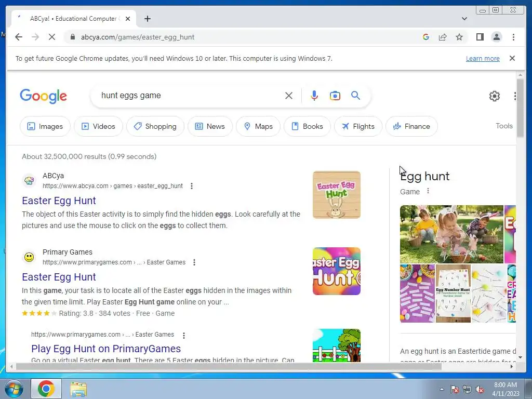Go to Google homepage via logo
The height and width of the screenshot is (399, 532).
[44, 96]
